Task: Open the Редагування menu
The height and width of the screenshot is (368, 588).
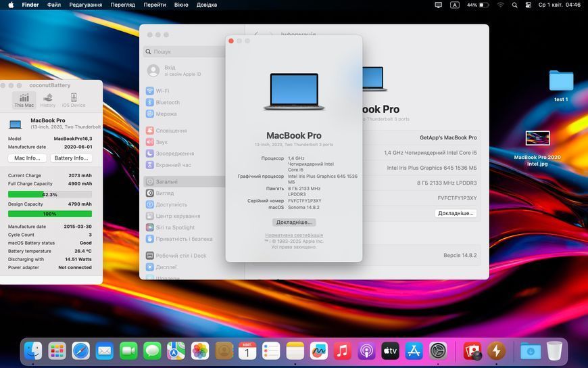Action: [x=86, y=5]
